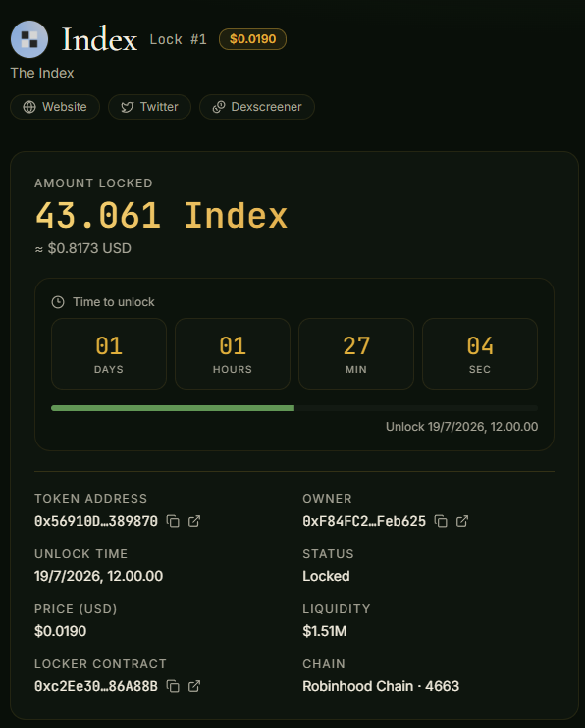Copy the owner address 0xF84FC2…Feb625
The image size is (585, 728).
pos(441,521)
